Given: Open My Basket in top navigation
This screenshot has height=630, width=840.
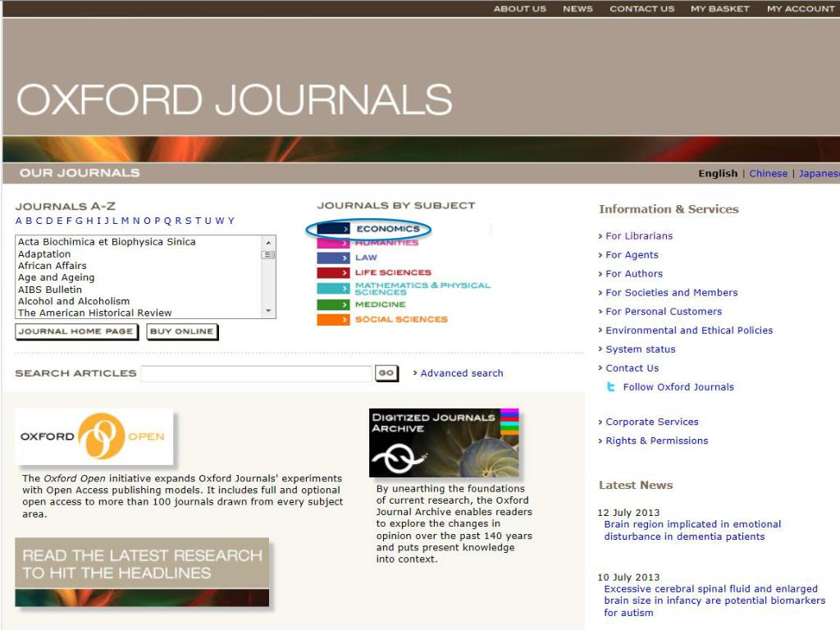Looking at the screenshot, I should [720, 8].
